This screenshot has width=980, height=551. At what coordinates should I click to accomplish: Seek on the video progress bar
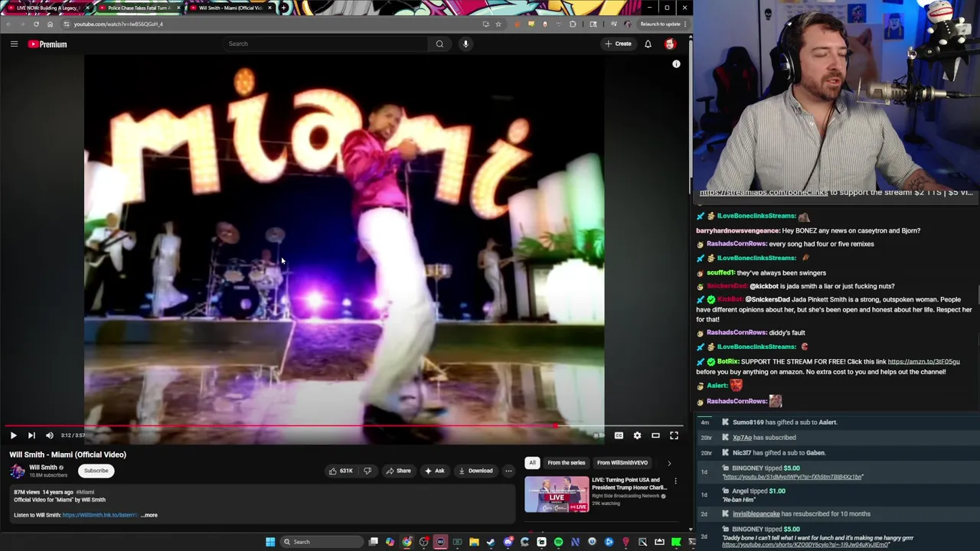click(343, 425)
